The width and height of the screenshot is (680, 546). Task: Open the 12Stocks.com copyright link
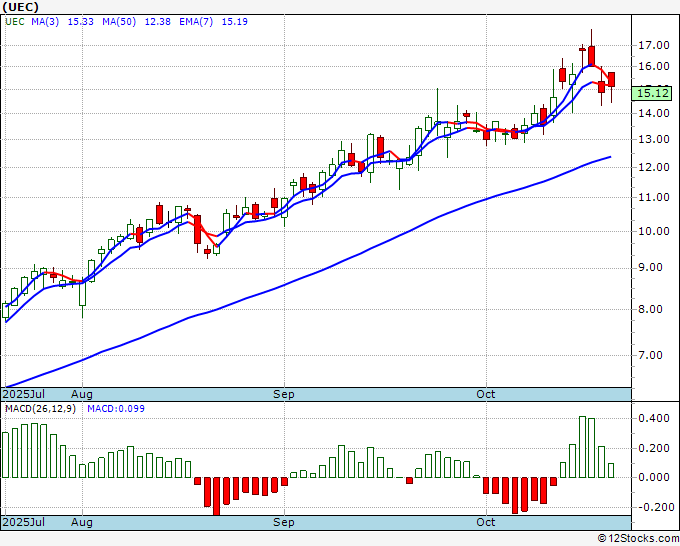point(638,539)
